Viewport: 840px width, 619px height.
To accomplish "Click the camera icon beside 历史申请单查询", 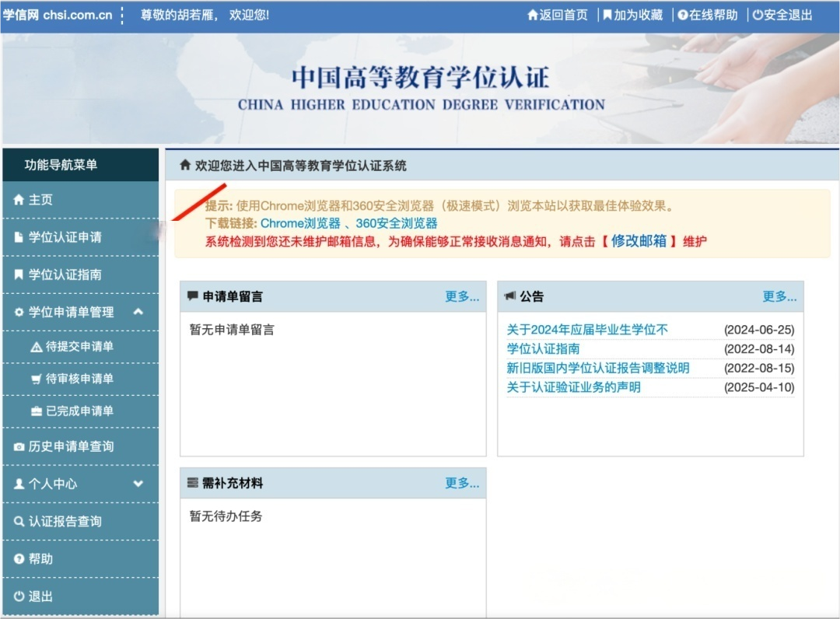I will 19,446.
